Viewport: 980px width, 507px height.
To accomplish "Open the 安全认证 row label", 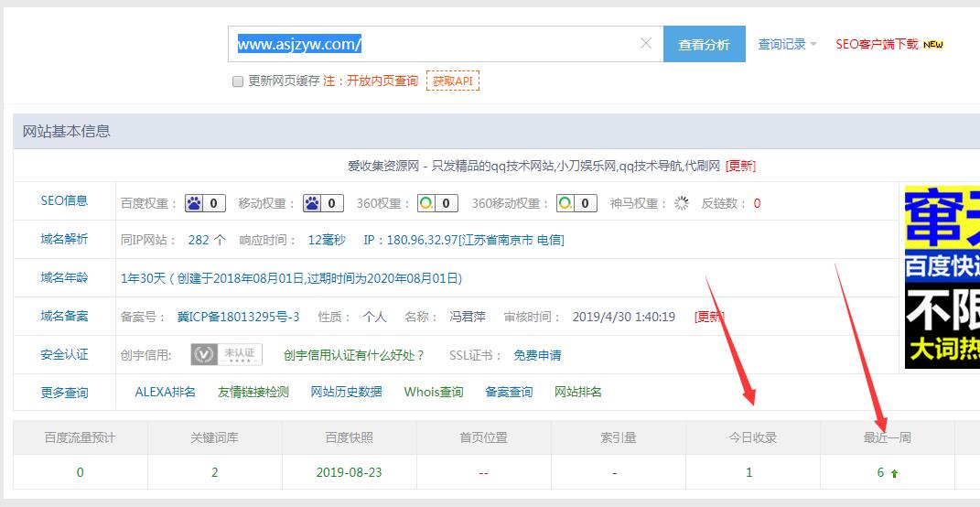I will (64, 354).
